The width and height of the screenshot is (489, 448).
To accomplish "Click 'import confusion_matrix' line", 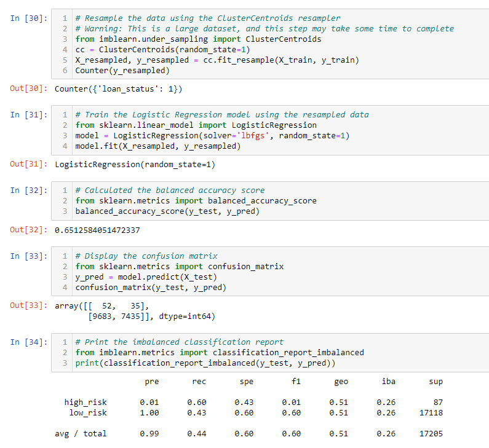I will (x=180, y=267).
